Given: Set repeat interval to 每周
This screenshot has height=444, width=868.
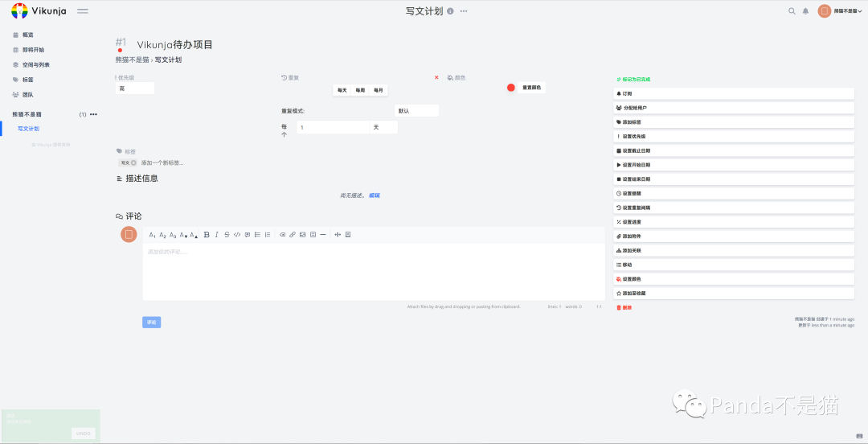Looking at the screenshot, I should 360,90.
